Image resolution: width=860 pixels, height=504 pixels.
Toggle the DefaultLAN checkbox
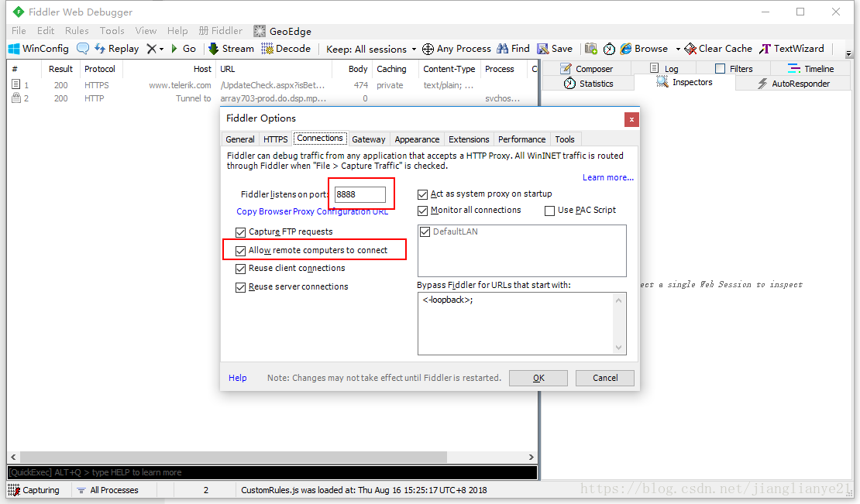click(425, 232)
